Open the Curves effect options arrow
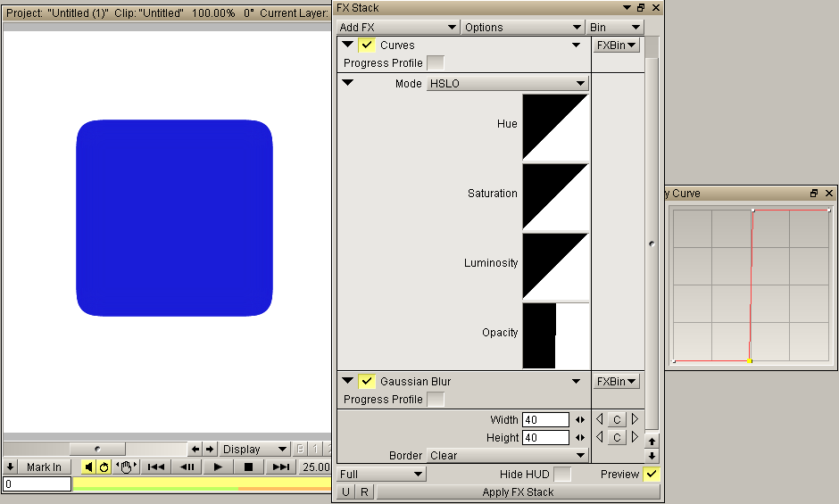 (x=577, y=45)
